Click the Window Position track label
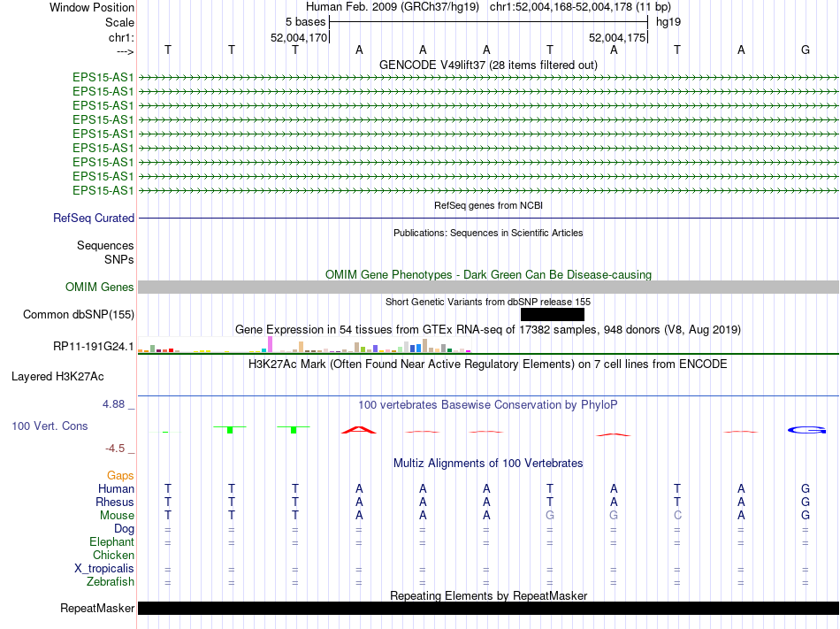The image size is (840, 629). [92, 7]
